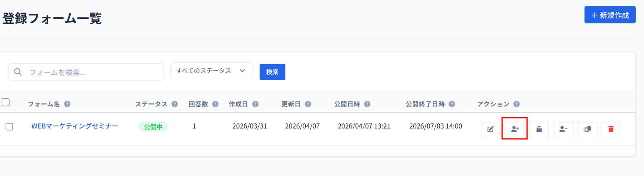
Task: Delete the form with the red trash icon
Action: (611, 129)
